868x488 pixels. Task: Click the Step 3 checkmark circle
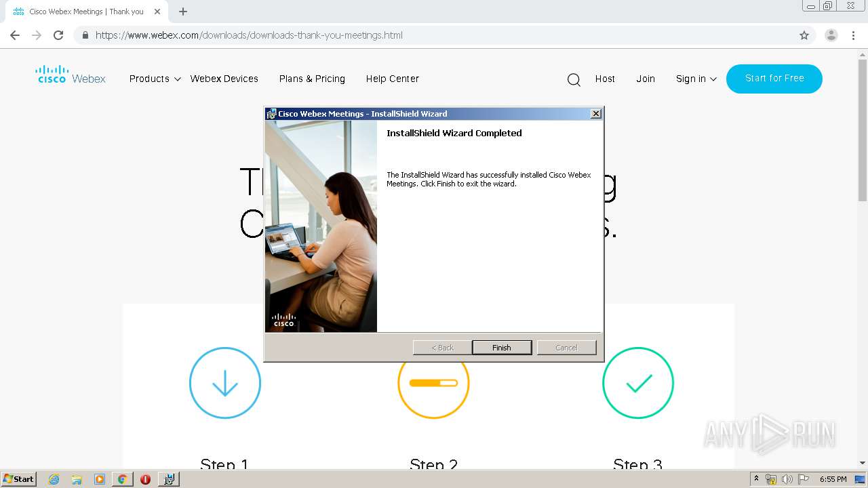[638, 383]
